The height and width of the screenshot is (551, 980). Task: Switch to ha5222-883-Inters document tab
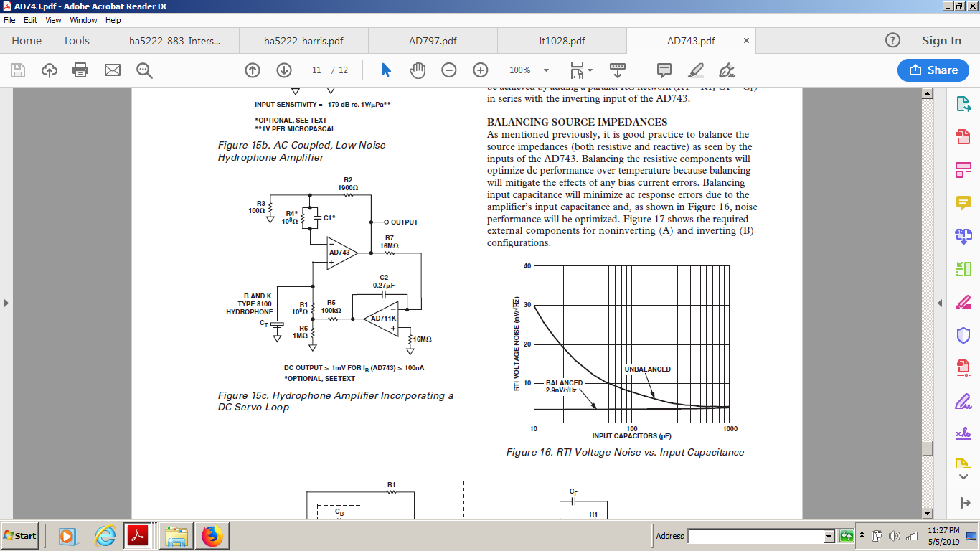174,41
